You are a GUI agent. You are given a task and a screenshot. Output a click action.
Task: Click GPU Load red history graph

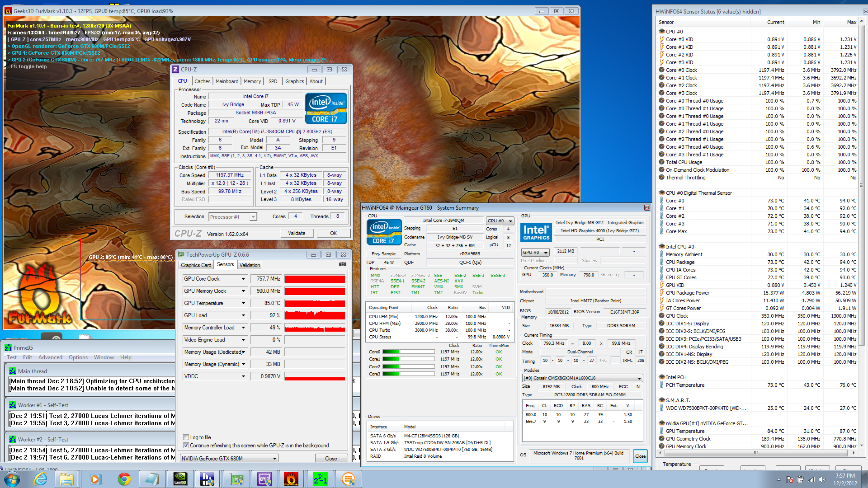click(x=315, y=315)
